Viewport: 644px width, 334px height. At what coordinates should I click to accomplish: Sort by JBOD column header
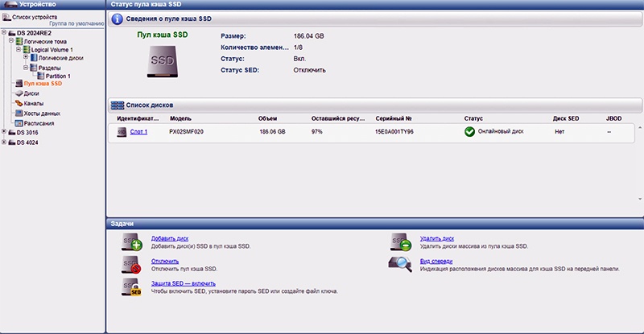tap(613, 118)
